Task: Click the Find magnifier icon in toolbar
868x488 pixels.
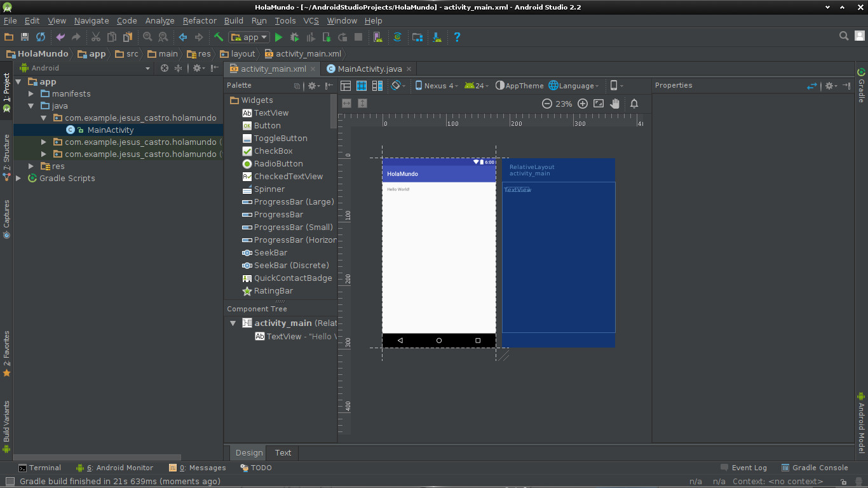Action: tap(147, 37)
